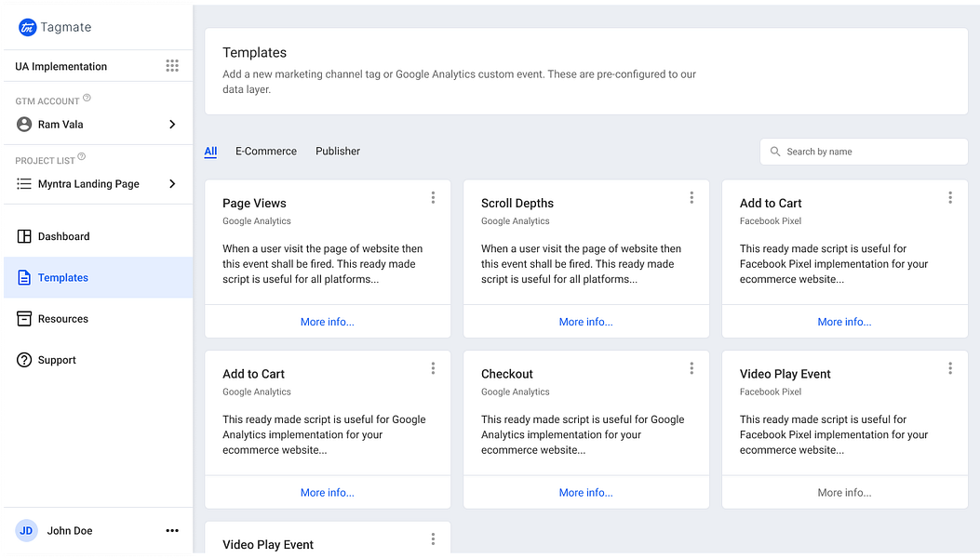Open More info for Page Views
The height and width of the screenshot is (558, 980).
click(328, 322)
